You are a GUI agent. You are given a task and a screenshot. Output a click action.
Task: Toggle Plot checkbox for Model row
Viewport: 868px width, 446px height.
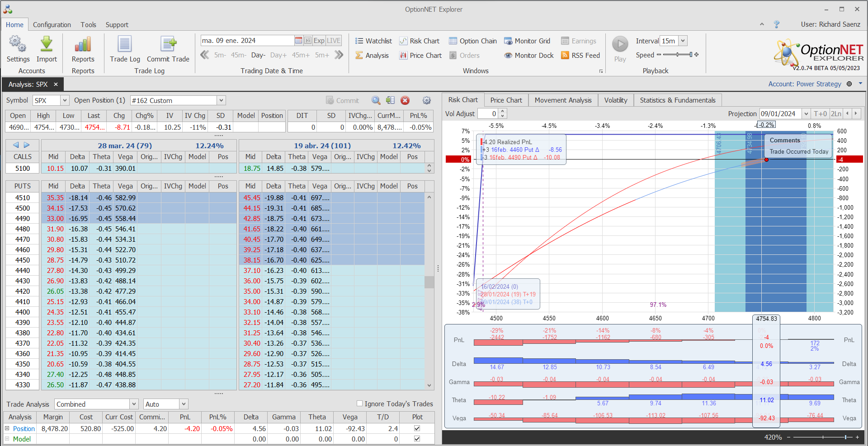coord(417,439)
